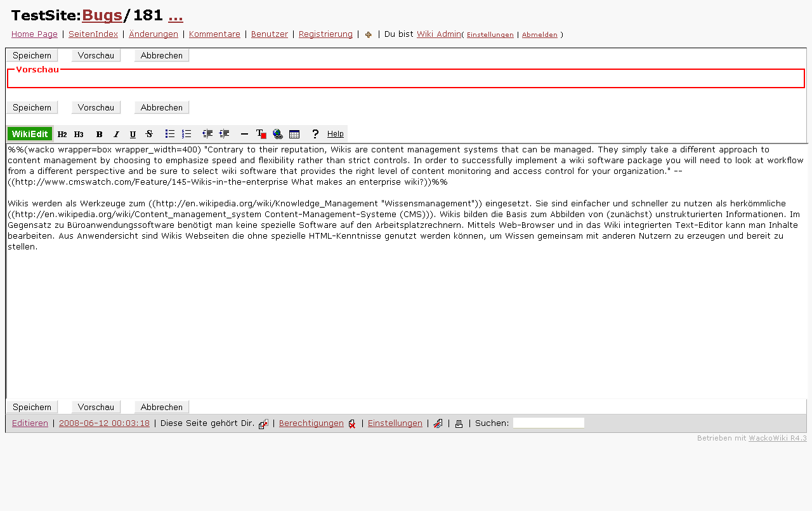Click the add bookmark plus icon

click(x=369, y=35)
